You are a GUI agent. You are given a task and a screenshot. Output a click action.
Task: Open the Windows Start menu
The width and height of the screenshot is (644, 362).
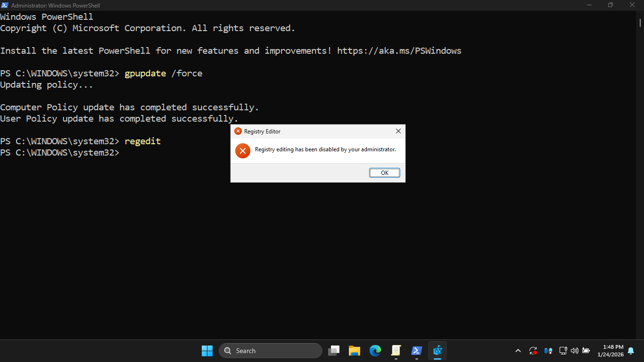(x=207, y=351)
